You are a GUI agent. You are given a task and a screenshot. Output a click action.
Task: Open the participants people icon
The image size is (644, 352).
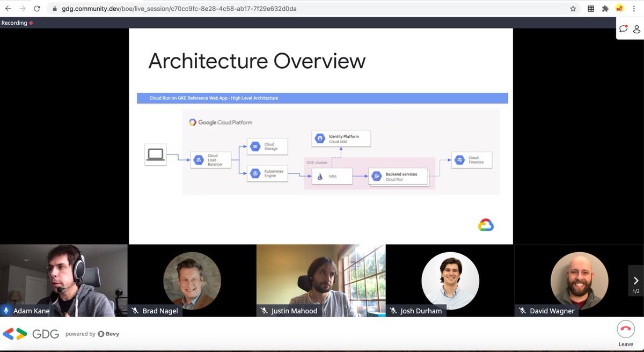click(x=636, y=29)
